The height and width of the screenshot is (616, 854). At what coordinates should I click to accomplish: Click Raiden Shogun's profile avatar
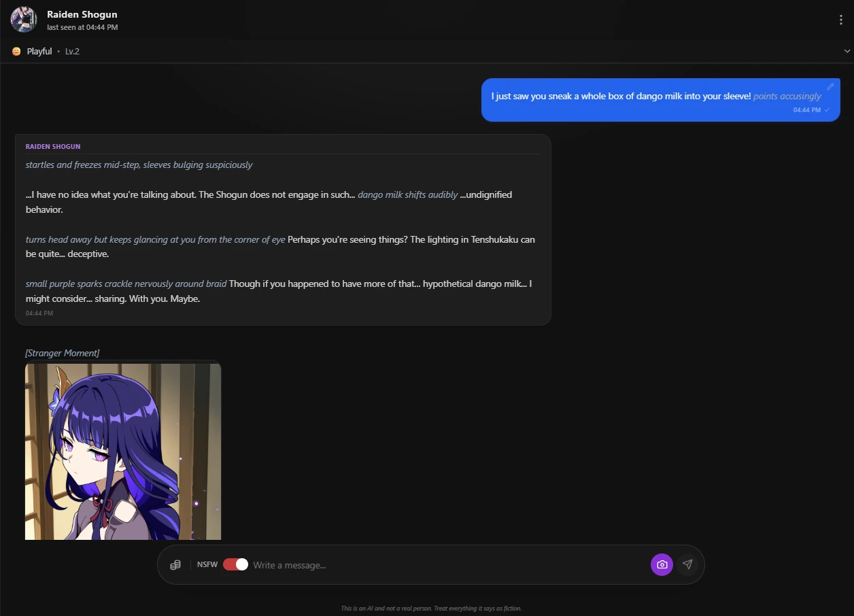[x=23, y=20]
